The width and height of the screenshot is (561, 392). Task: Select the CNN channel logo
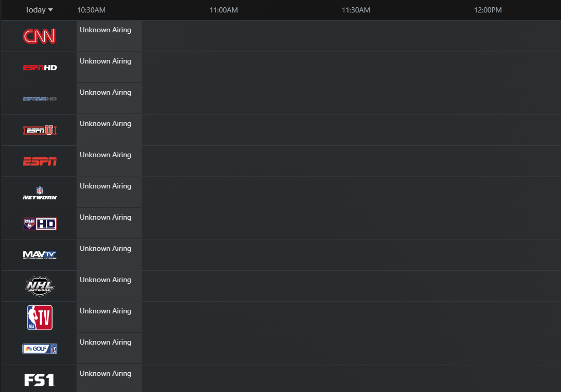click(40, 36)
